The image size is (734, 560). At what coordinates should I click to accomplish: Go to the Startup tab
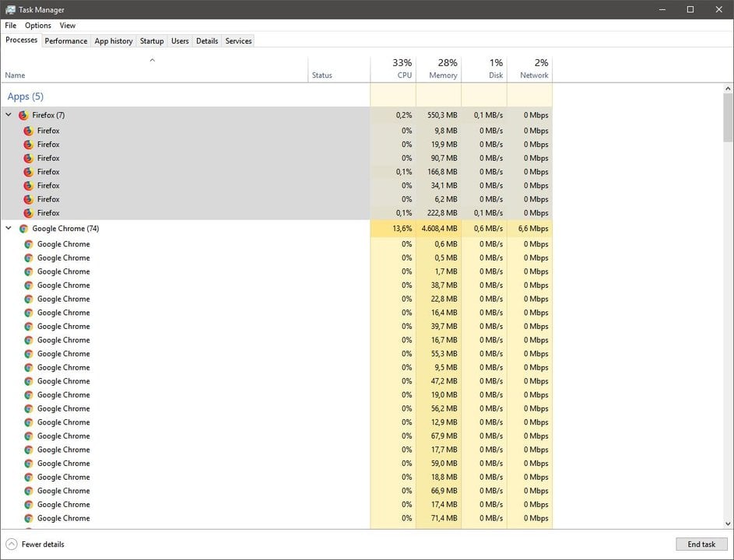pyautogui.click(x=152, y=41)
